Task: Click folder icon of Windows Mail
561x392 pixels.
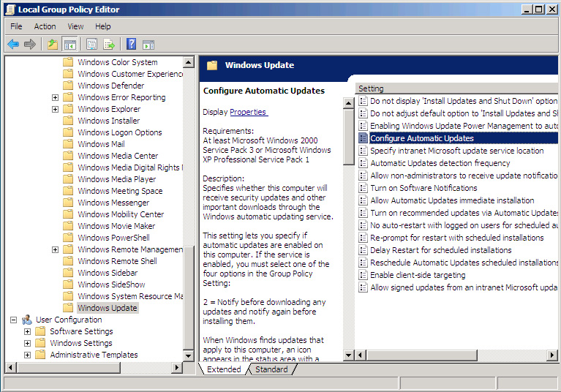Action: pos(68,144)
